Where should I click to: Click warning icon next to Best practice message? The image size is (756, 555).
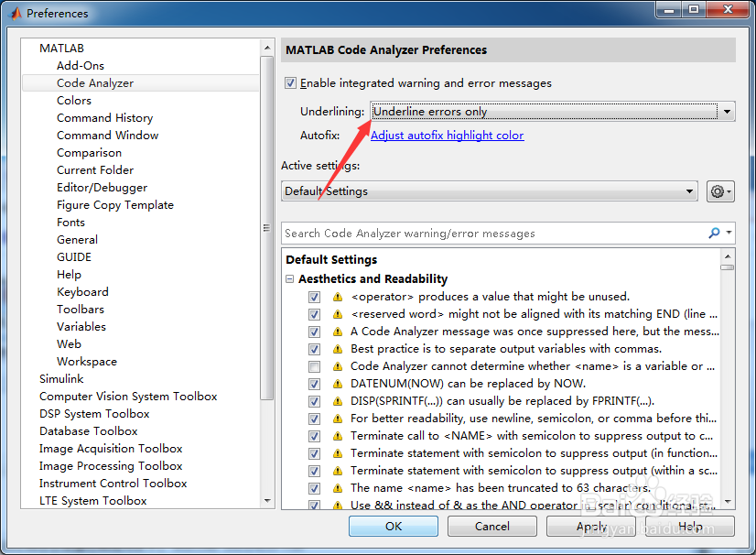338,349
